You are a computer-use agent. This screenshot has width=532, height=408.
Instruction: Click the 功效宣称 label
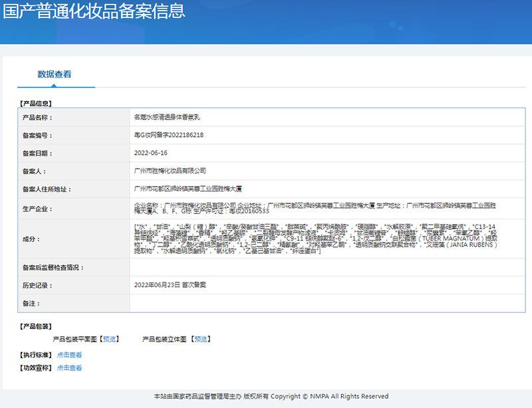pyautogui.click(x=36, y=367)
